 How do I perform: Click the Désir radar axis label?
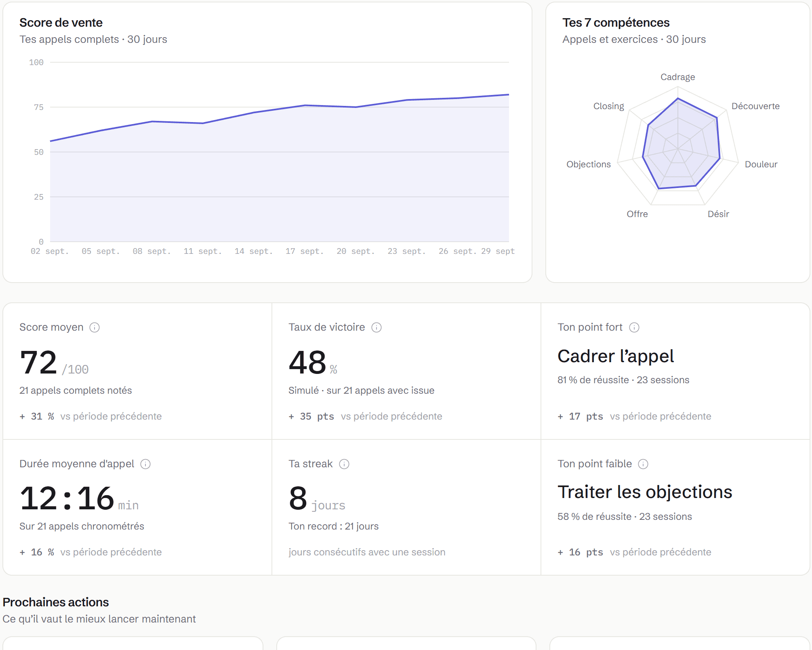click(718, 214)
